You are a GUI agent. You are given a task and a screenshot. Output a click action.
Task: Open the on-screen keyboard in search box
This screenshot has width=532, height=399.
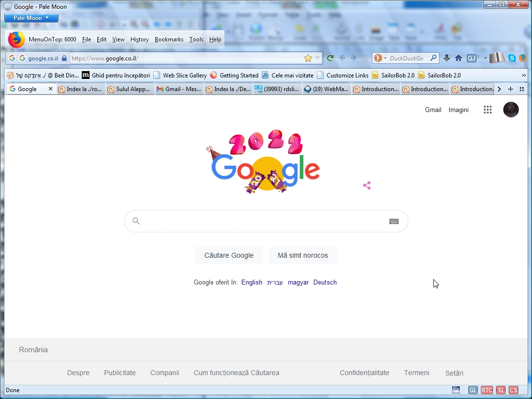(x=394, y=221)
